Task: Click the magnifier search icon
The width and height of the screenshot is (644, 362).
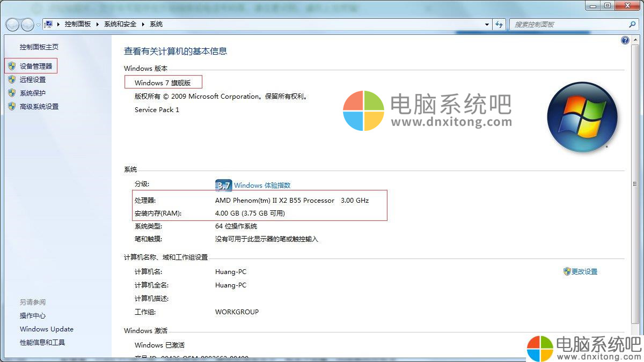Action: (632, 25)
